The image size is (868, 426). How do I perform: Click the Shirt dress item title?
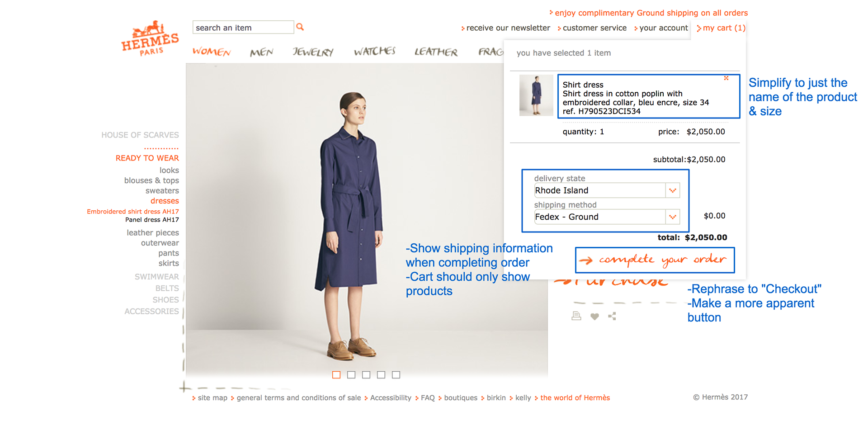click(x=583, y=85)
